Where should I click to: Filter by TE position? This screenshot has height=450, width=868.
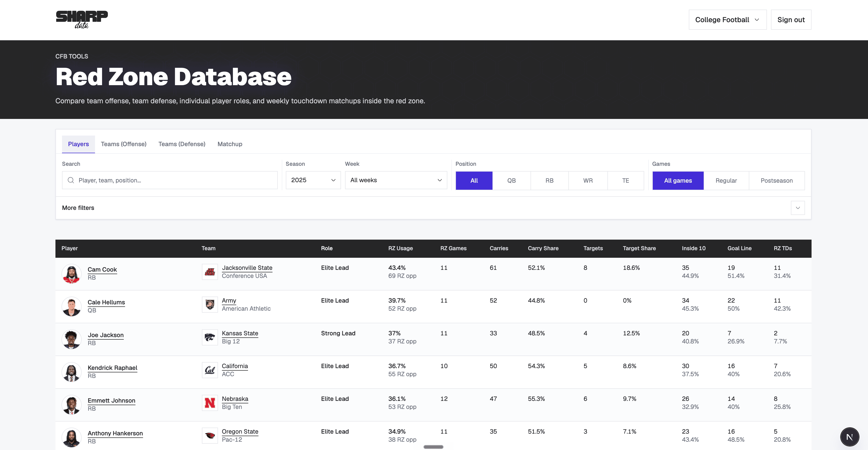[x=626, y=181]
